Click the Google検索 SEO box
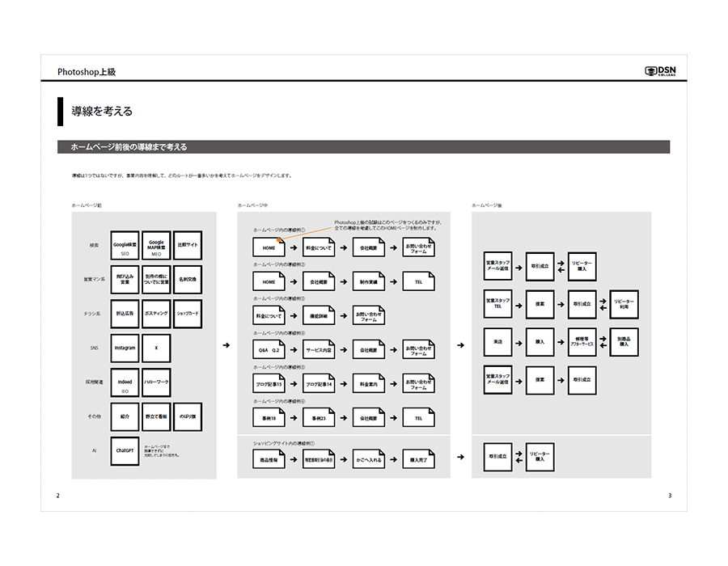The width and height of the screenshot is (728, 566). [125, 244]
